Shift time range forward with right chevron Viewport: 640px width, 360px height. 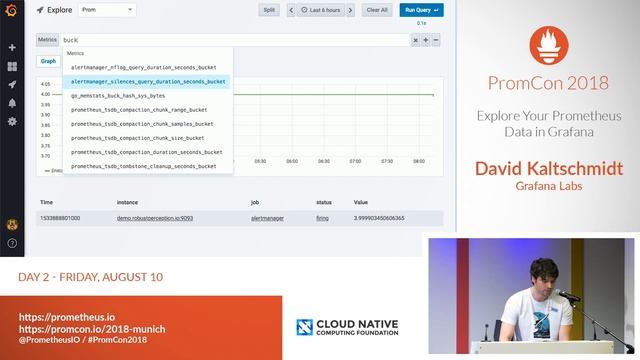point(350,10)
